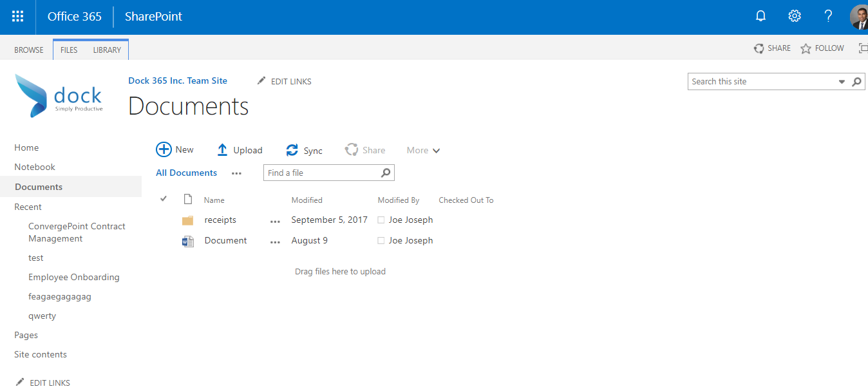Open the help question mark
The image size is (868, 389).
point(829,17)
